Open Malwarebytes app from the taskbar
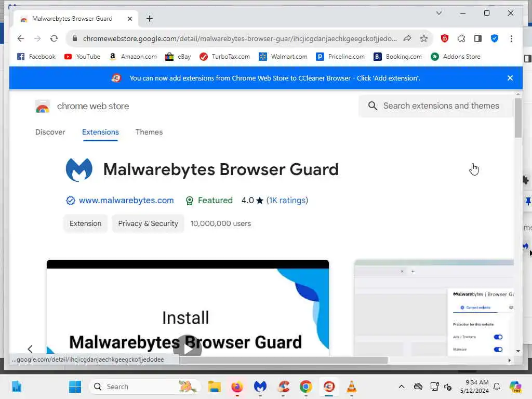This screenshot has height=399, width=532. [260, 387]
